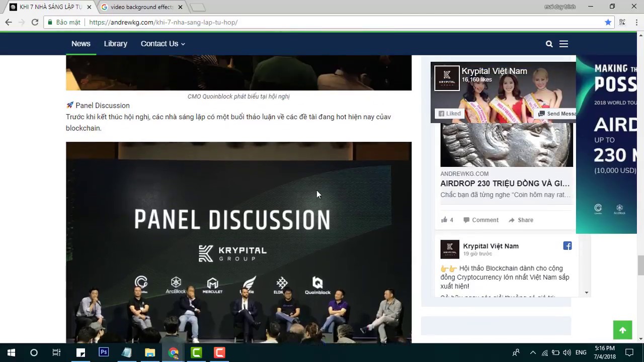Click Share on the Facebook post
The height and width of the screenshot is (362, 644).
coord(521,220)
